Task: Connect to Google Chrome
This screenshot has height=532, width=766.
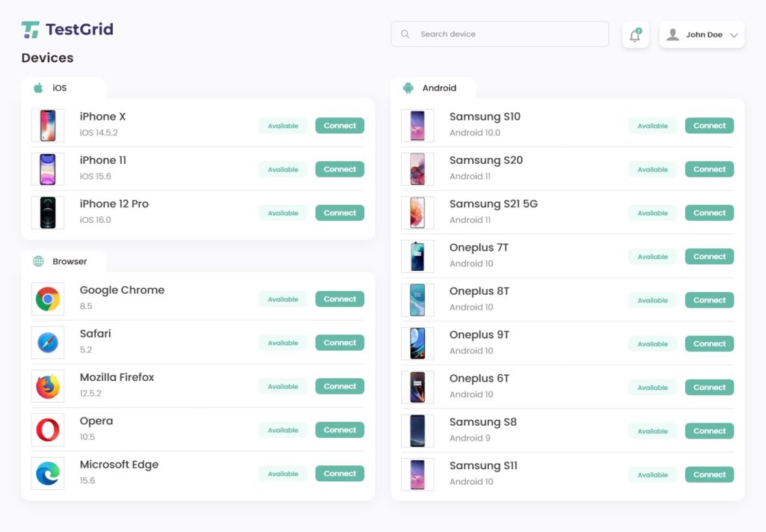Action: (x=340, y=299)
